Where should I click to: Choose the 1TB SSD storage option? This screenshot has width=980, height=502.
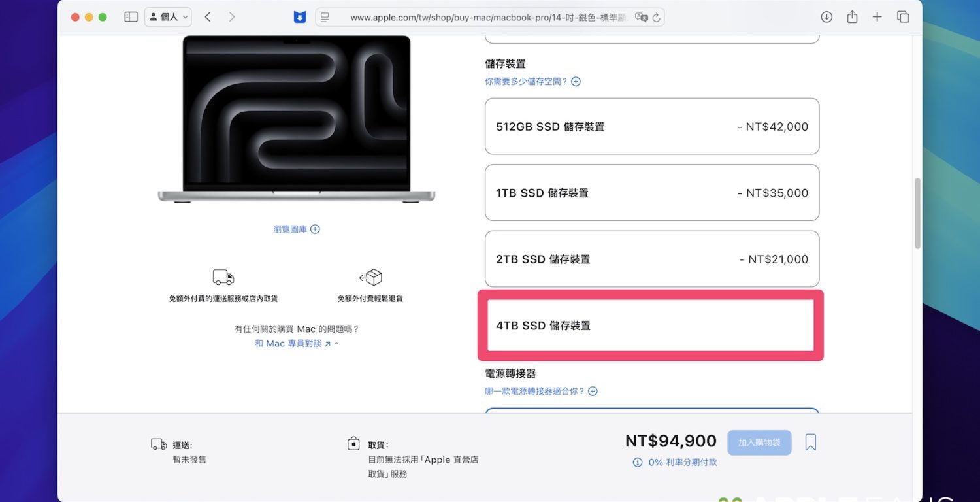click(x=651, y=193)
